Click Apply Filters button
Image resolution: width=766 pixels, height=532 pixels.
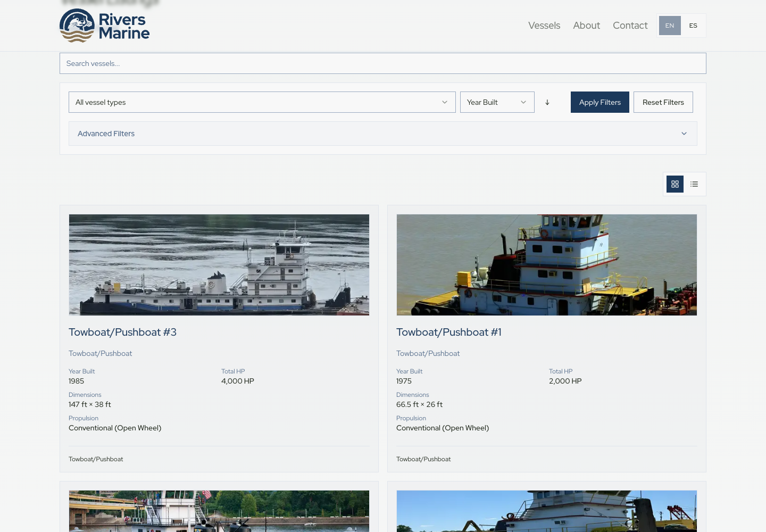tap(600, 102)
